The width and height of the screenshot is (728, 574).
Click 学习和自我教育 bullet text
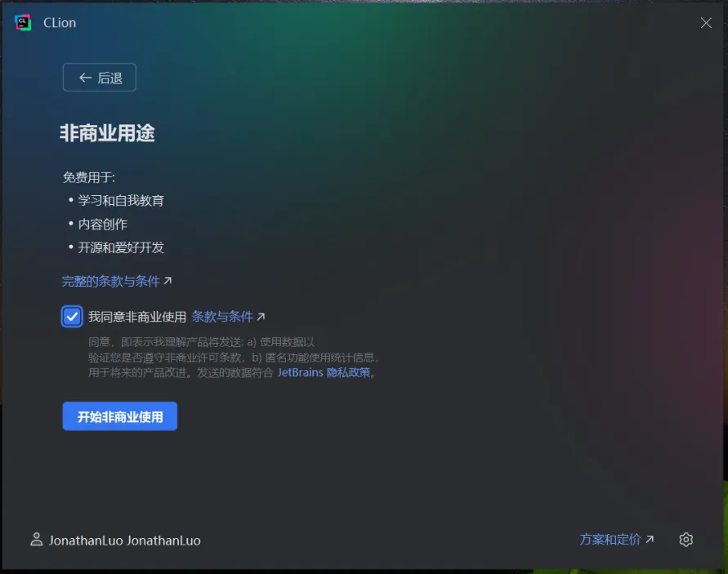pos(121,201)
